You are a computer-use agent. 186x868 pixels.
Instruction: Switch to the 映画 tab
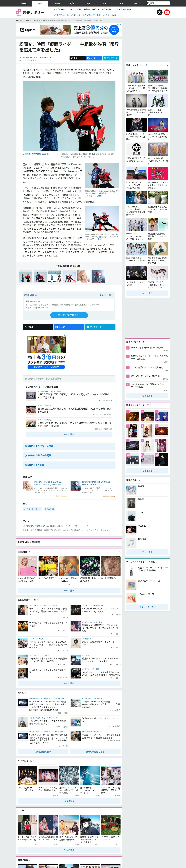point(89,3)
